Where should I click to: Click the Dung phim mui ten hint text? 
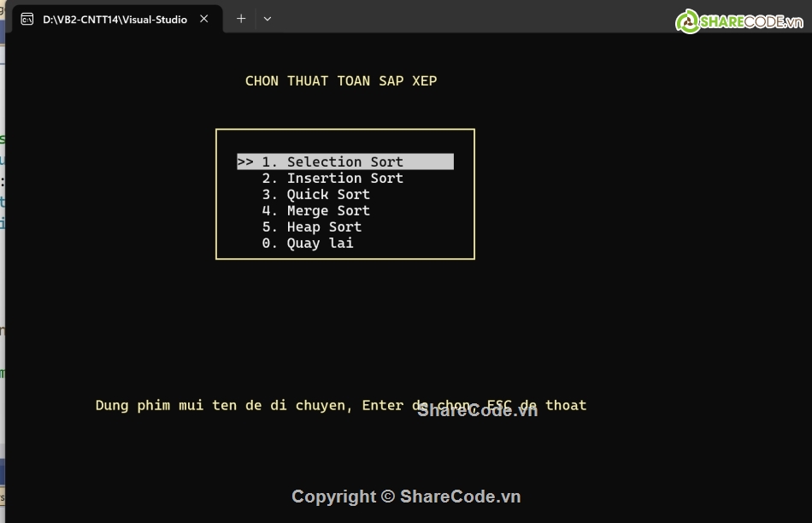point(341,405)
